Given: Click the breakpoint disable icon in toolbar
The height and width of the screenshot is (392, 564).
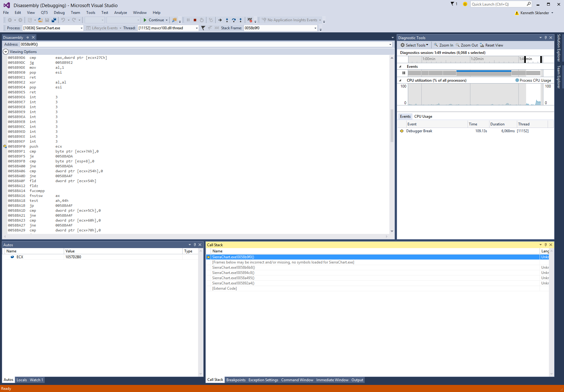Looking at the screenshot, I should tap(250, 20).
